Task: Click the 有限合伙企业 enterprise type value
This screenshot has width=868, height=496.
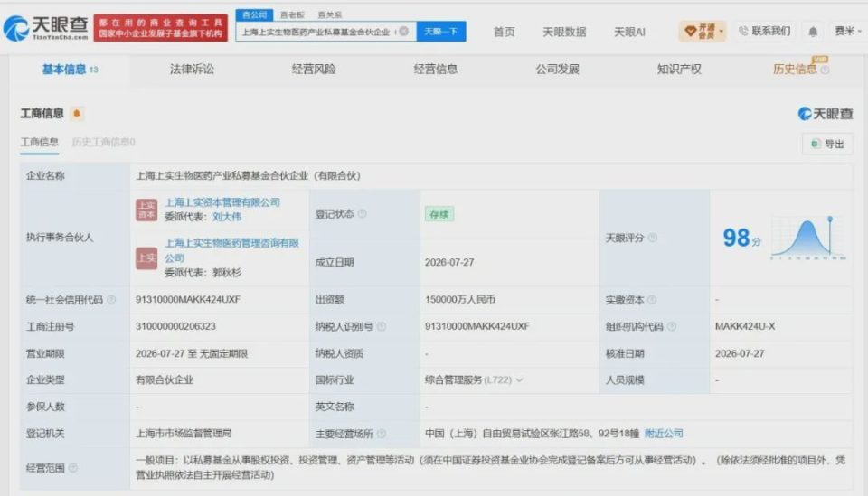Action: (165, 379)
